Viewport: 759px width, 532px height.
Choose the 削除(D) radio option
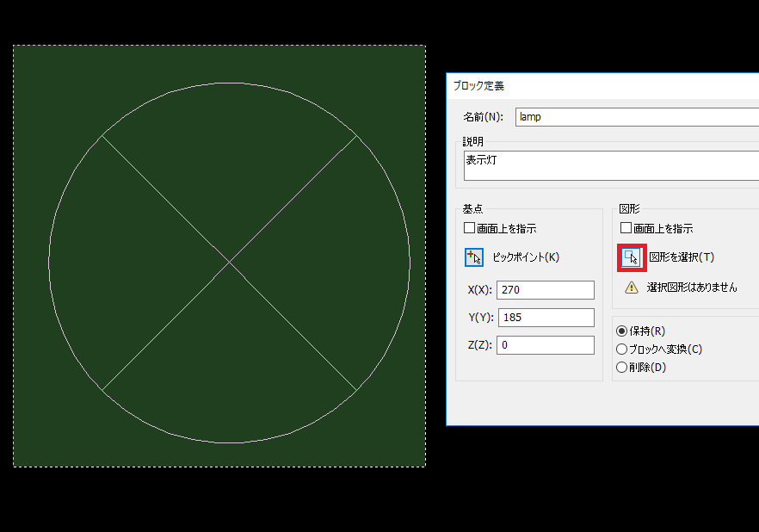(x=620, y=367)
